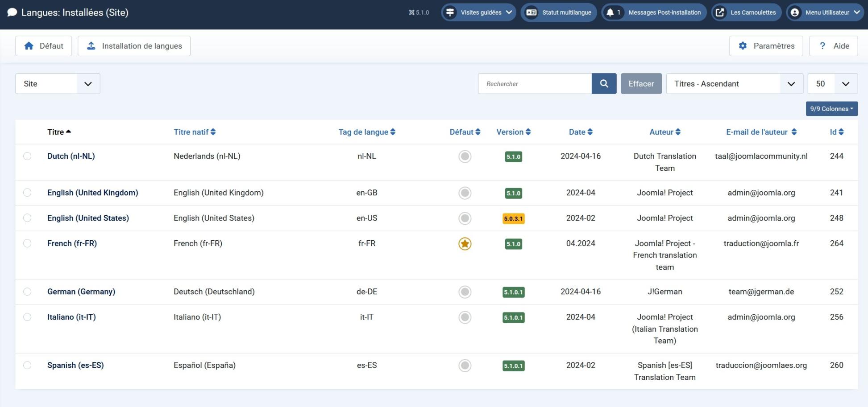Click the traduction@joomla.fr email cell

[x=761, y=243]
